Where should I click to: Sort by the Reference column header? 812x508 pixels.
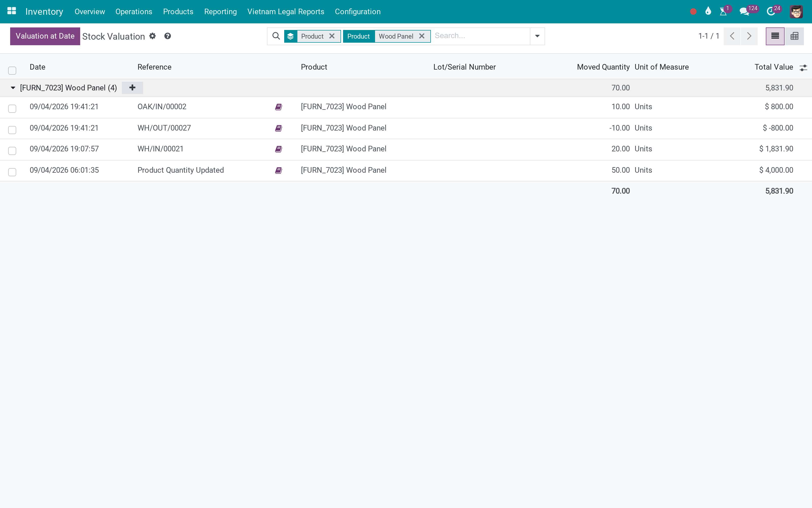pos(154,67)
